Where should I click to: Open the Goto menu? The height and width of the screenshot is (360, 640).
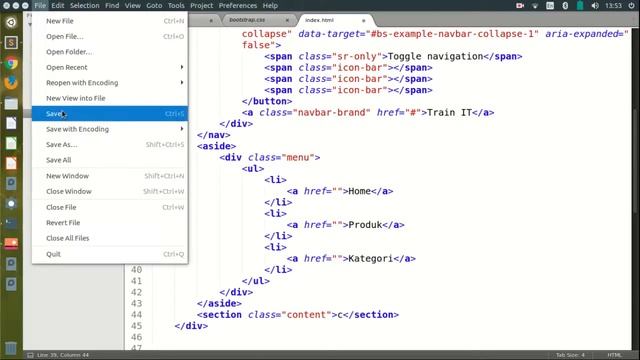click(154, 5)
